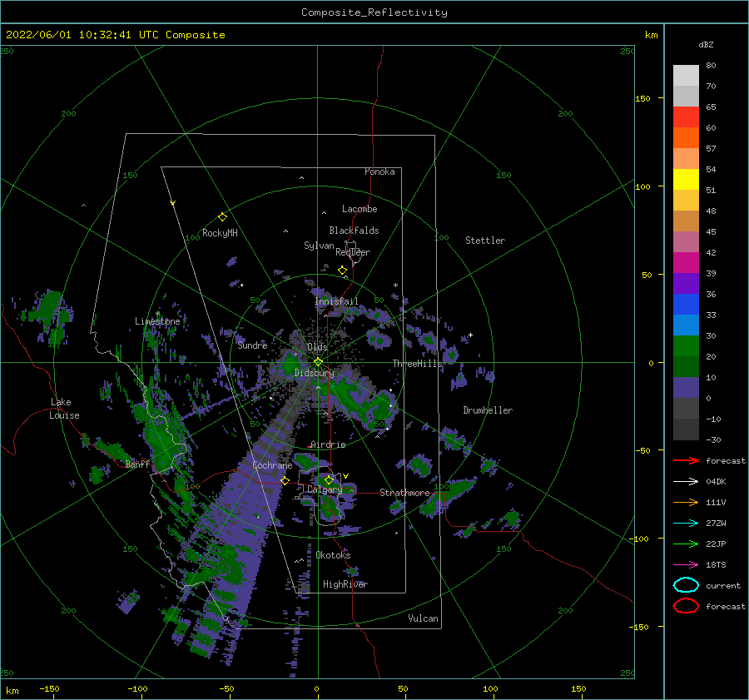The width and height of the screenshot is (749, 700).
Task: Click the yellow diamond at radar center
Action: click(318, 362)
